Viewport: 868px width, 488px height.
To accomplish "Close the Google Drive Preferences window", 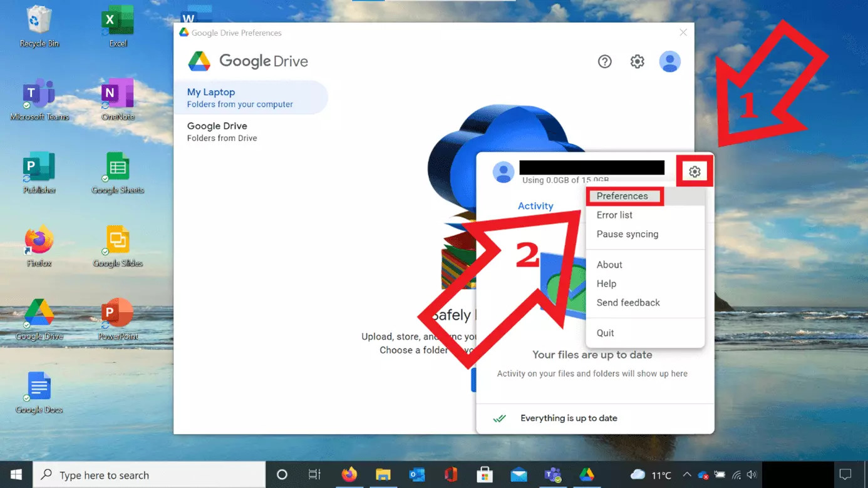I will click(683, 33).
